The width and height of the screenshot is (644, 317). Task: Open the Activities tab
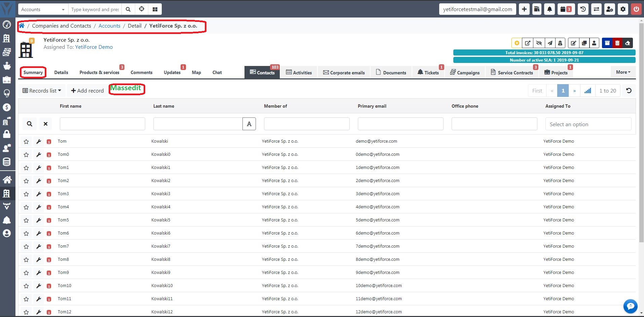pyautogui.click(x=299, y=72)
